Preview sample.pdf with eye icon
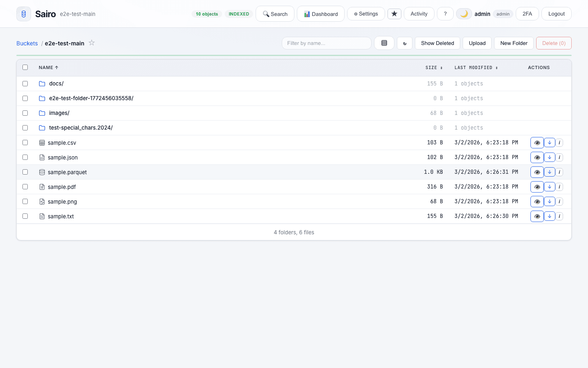This screenshot has height=368, width=588. tap(537, 187)
